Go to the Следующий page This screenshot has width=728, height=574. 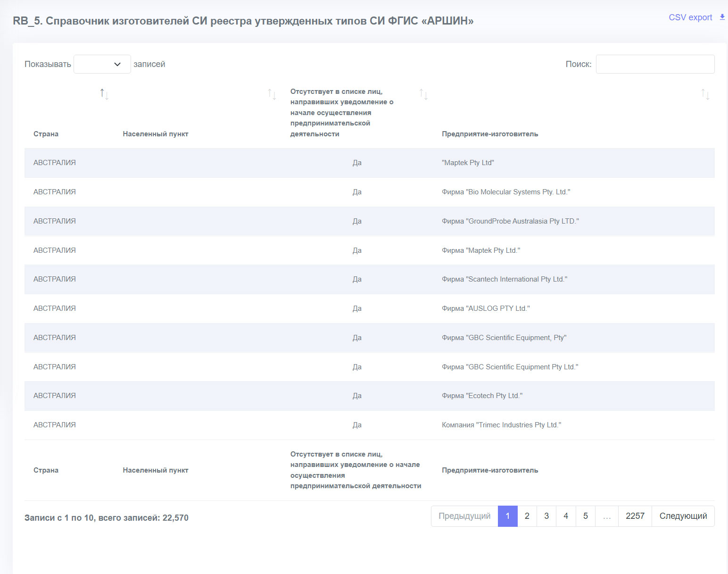(x=683, y=516)
